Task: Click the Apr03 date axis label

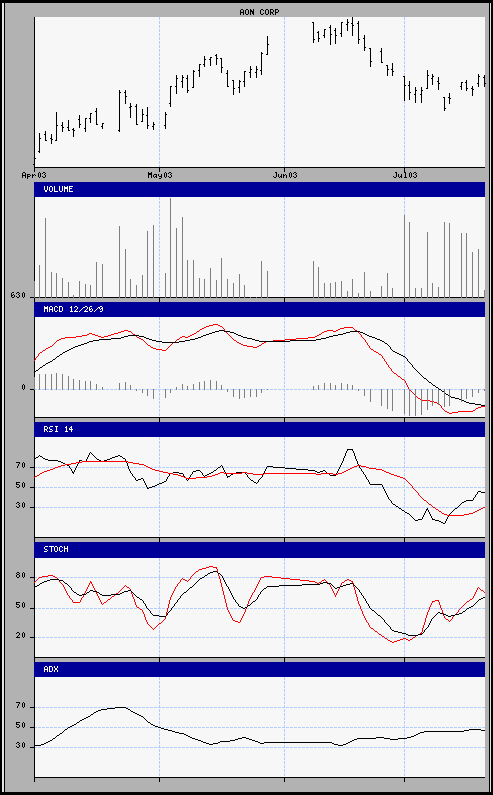Action: pos(34,175)
